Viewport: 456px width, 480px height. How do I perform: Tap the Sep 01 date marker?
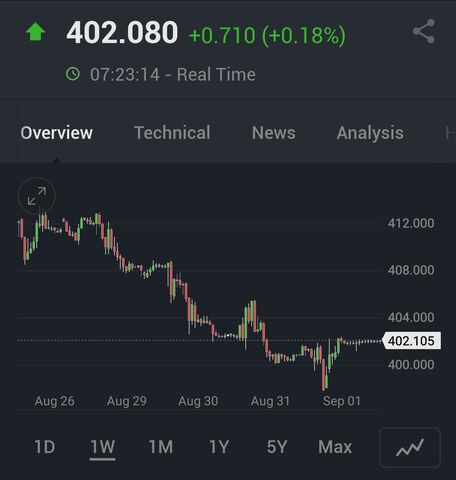(x=342, y=401)
